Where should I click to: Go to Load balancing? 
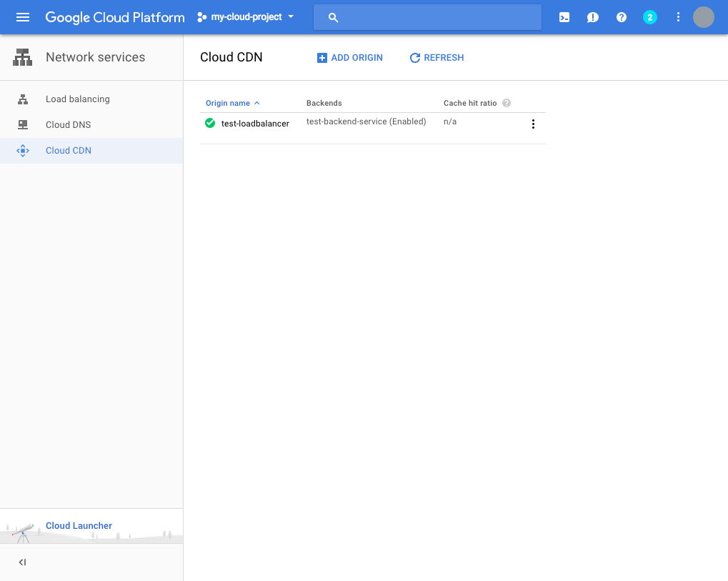tap(91, 99)
